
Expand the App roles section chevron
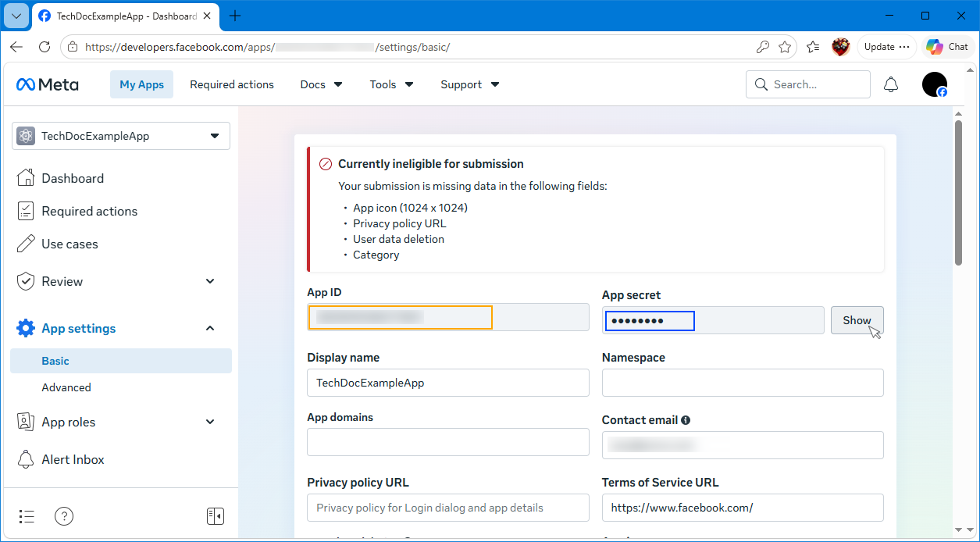coord(210,422)
